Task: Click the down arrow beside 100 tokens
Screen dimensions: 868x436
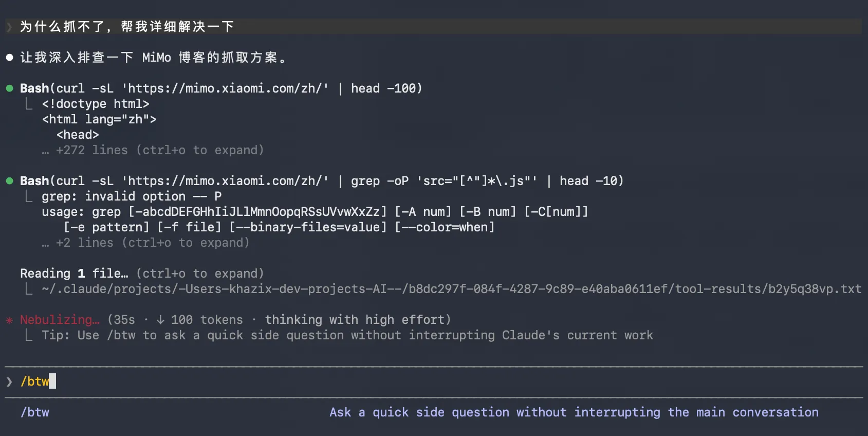Action: [x=160, y=320]
